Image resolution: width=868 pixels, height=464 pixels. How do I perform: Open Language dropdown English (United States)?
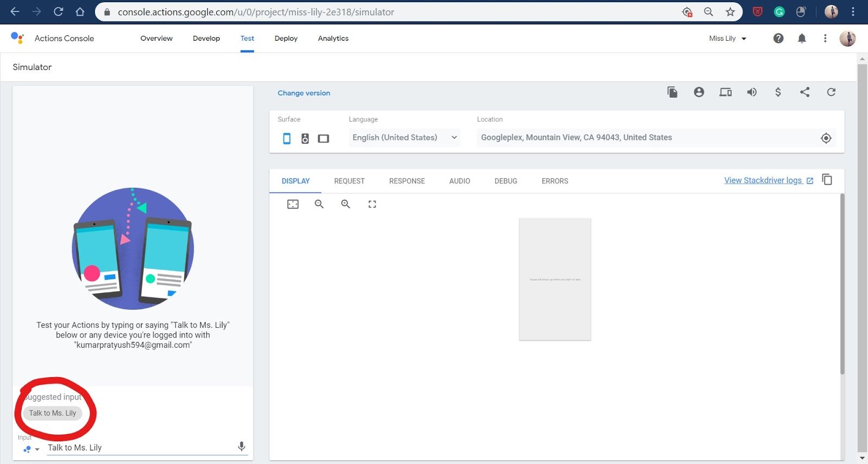click(x=405, y=137)
